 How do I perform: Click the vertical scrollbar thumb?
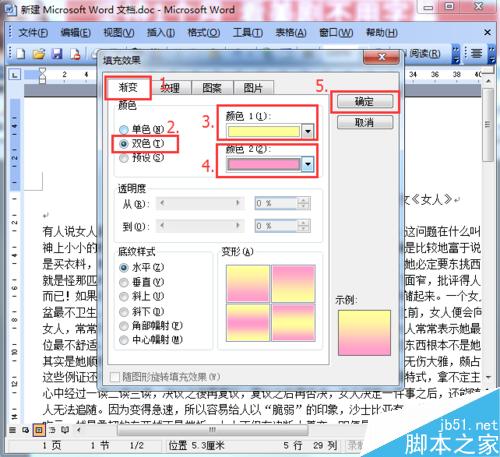click(488, 125)
